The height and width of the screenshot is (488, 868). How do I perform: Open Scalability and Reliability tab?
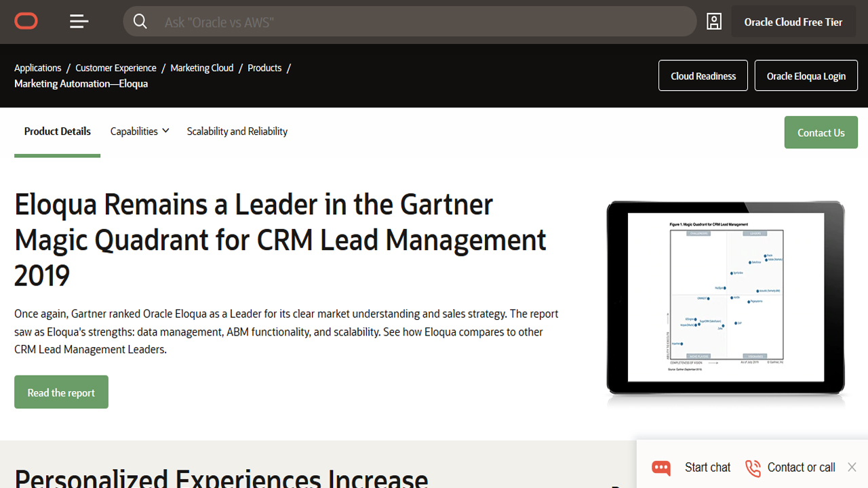(x=237, y=131)
